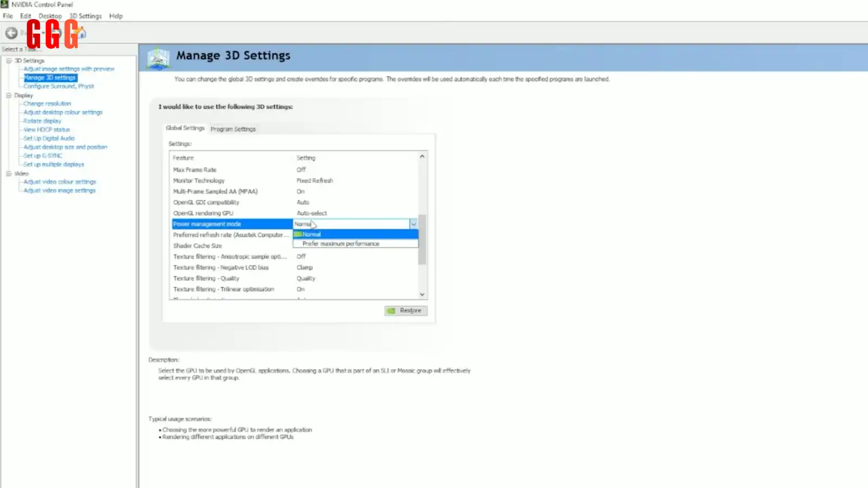The image size is (868, 488).
Task: Select the Max Frame Rate row
Action: [x=294, y=170]
